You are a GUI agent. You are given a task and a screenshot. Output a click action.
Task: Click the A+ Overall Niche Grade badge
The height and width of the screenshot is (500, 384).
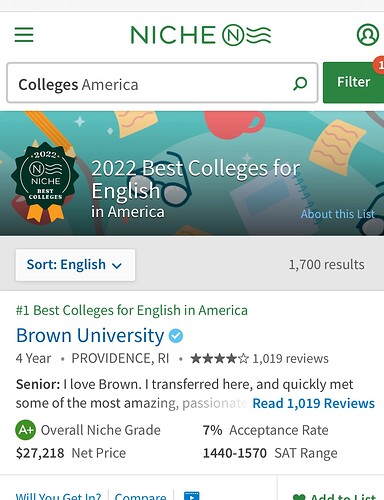click(25, 430)
